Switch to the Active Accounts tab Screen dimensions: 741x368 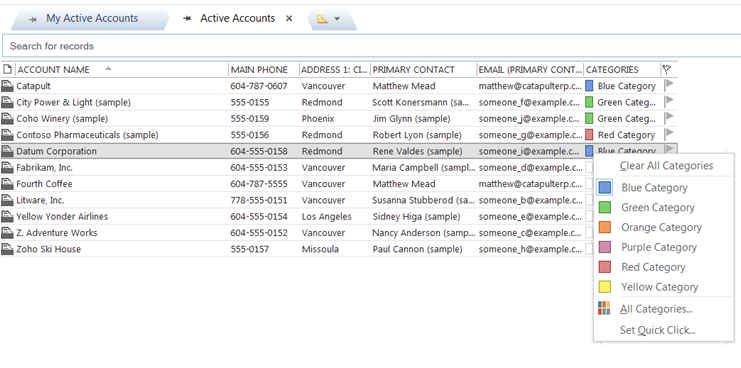pos(237,18)
